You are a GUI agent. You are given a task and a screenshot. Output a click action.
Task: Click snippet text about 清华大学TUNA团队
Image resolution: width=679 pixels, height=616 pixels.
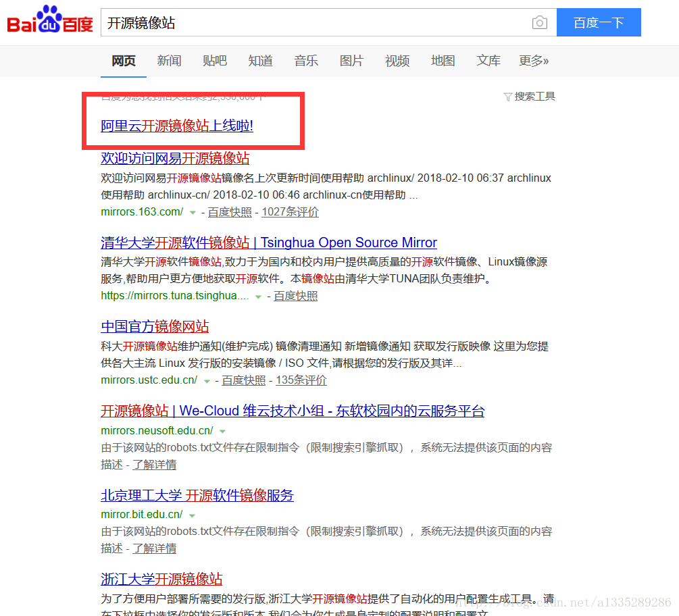pos(324,271)
